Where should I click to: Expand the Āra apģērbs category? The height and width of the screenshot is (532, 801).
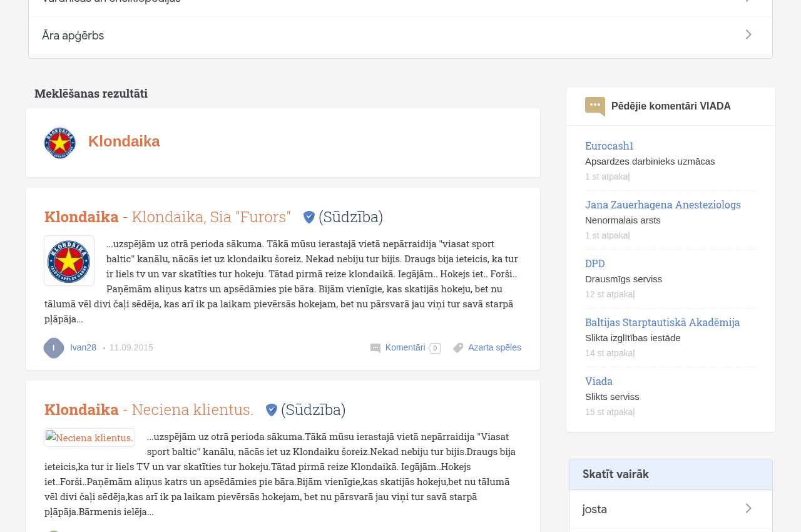(748, 35)
